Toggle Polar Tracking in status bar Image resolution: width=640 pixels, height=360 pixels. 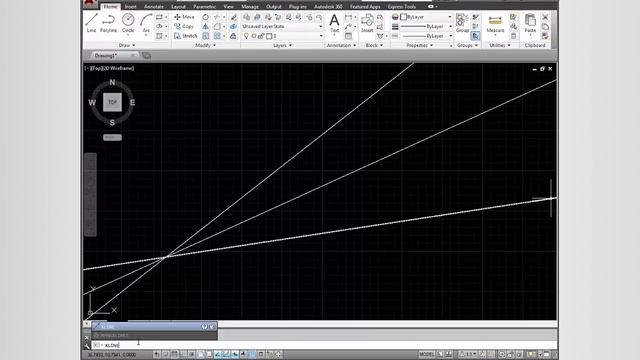(x=191, y=354)
